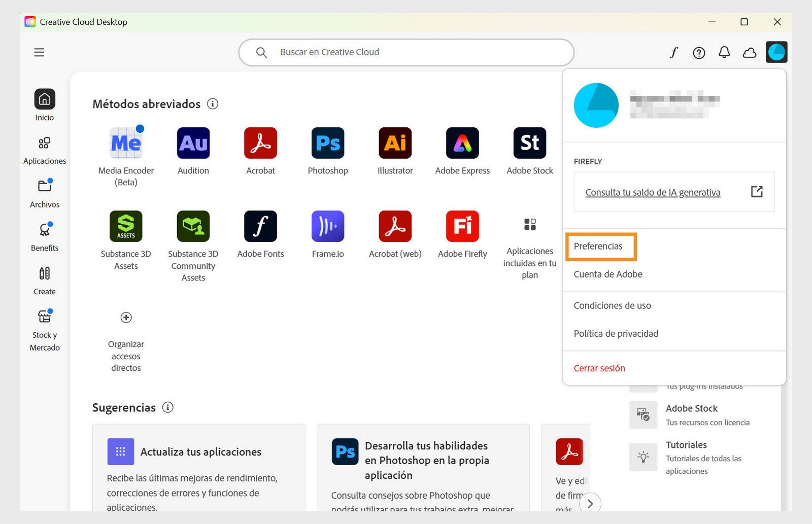Viewport: 812px width, 524px height.
Task: Go to Archivos in the sidebar
Action: 45,192
